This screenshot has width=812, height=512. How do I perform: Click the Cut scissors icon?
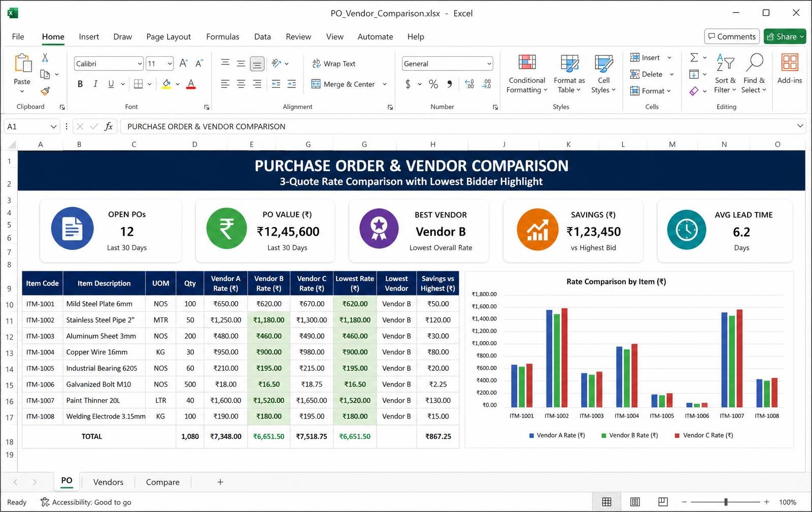[45, 57]
